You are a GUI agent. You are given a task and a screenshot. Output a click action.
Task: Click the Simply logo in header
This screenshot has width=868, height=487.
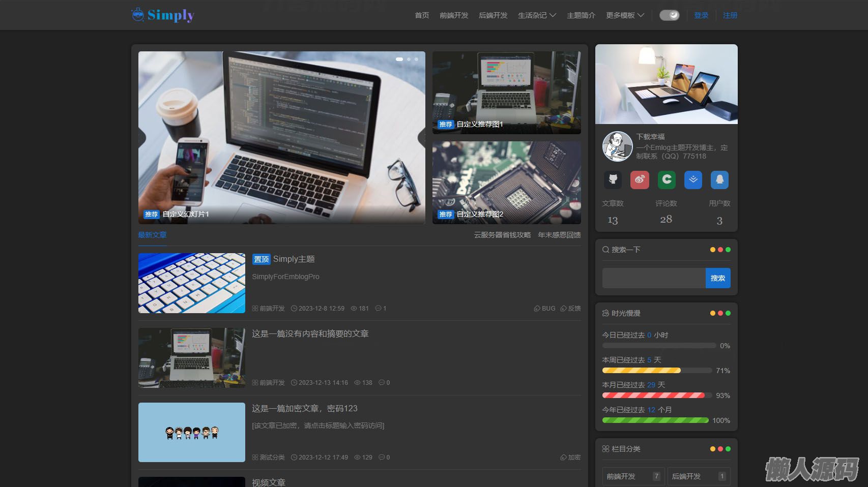pyautogui.click(x=163, y=15)
